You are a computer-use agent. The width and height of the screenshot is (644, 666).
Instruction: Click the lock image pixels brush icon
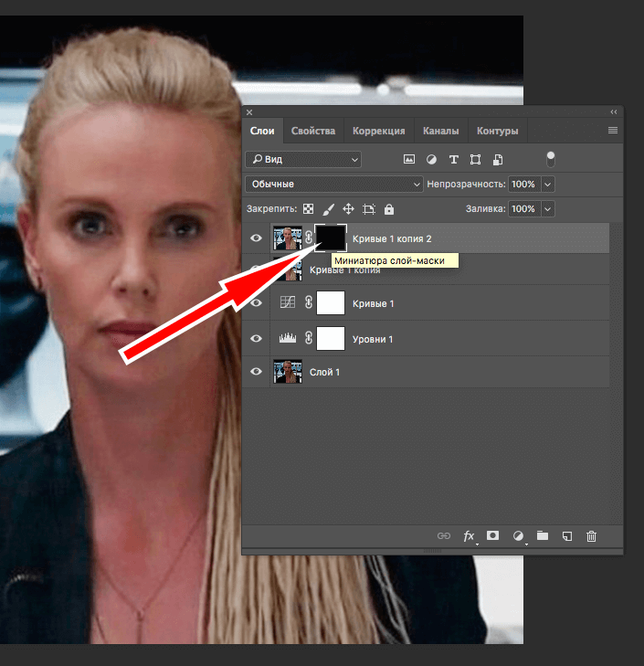[x=329, y=208]
